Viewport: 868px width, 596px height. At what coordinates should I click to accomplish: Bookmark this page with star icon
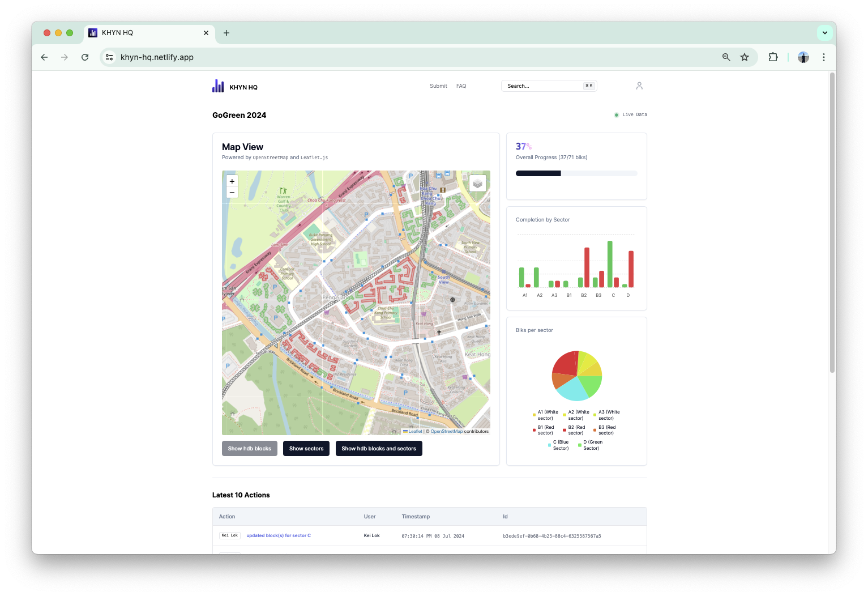click(745, 57)
